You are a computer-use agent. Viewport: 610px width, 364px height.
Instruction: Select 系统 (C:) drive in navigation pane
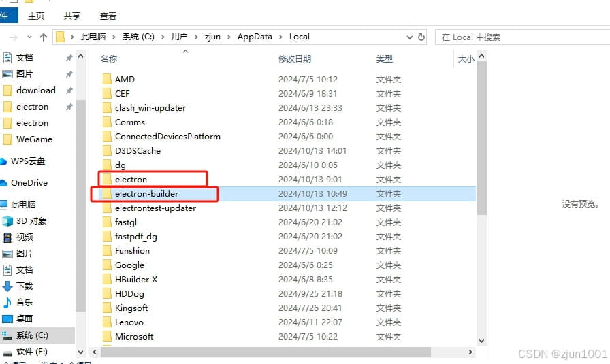pyautogui.click(x=32, y=335)
